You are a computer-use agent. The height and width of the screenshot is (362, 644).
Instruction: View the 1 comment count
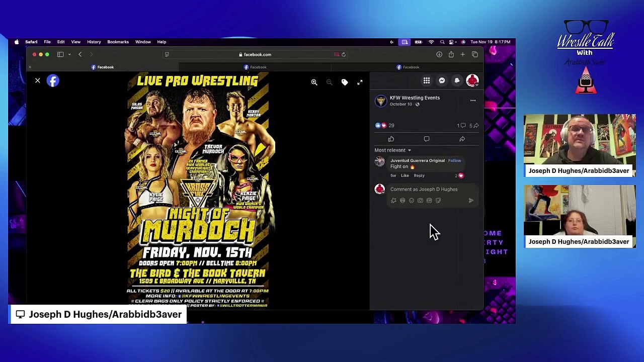coord(461,125)
